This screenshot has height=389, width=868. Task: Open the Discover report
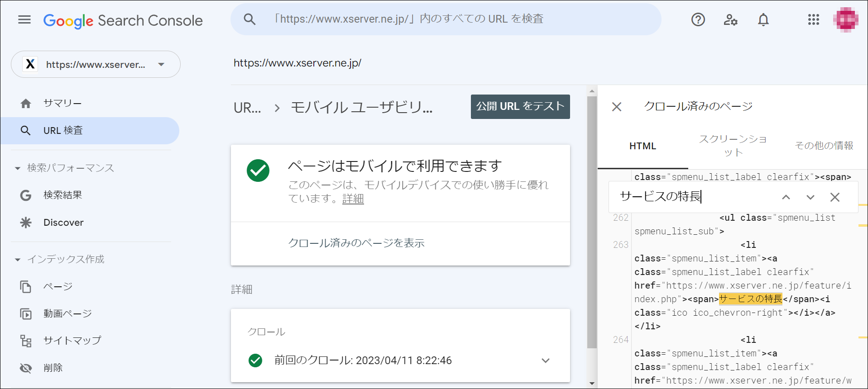click(x=90, y=223)
